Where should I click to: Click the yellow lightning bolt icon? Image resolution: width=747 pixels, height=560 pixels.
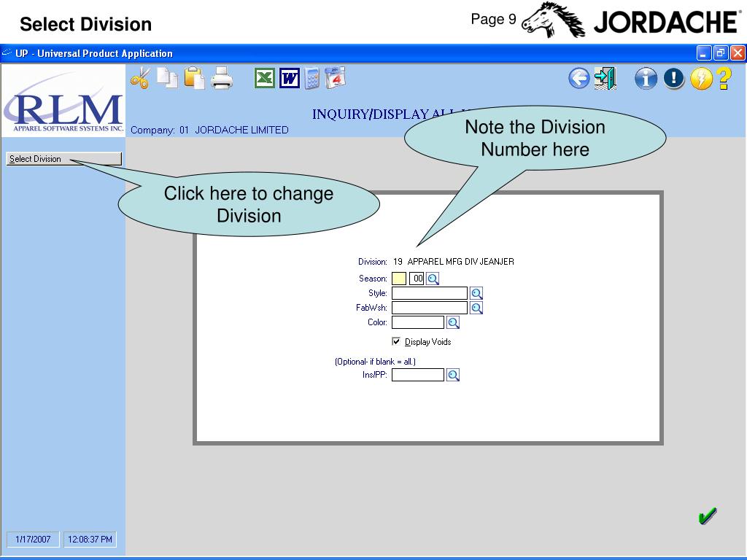(701, 78)
